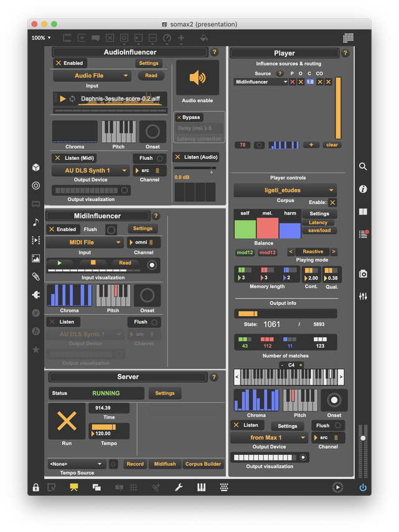Toggle AudioInfluencer Enabled checkbox
This screenshot has height=532, width=399.
59,63
